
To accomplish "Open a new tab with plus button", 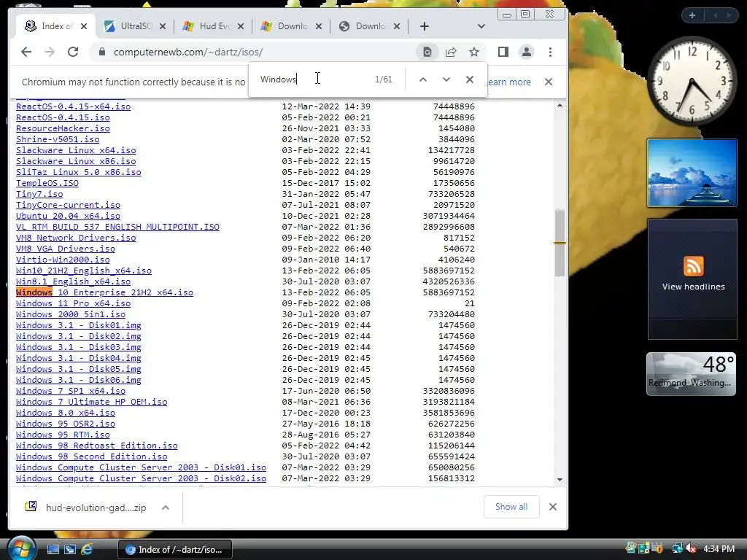I will [425, 26].
